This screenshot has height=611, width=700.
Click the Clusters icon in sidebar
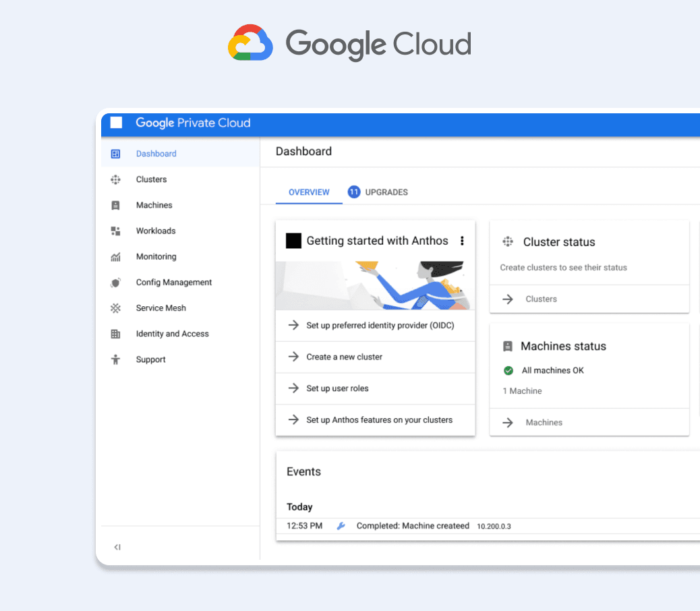pos(115,179)
